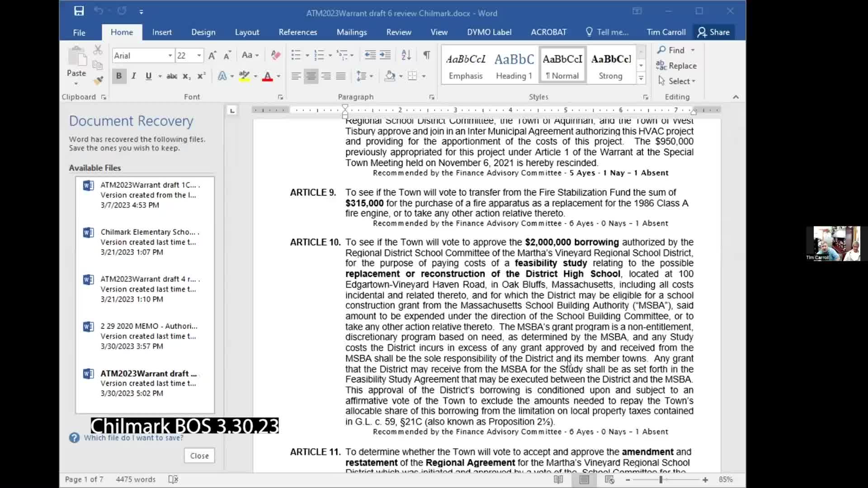Expand the Styles gallery More arrow
868x488 pixels.
point(641,79)
